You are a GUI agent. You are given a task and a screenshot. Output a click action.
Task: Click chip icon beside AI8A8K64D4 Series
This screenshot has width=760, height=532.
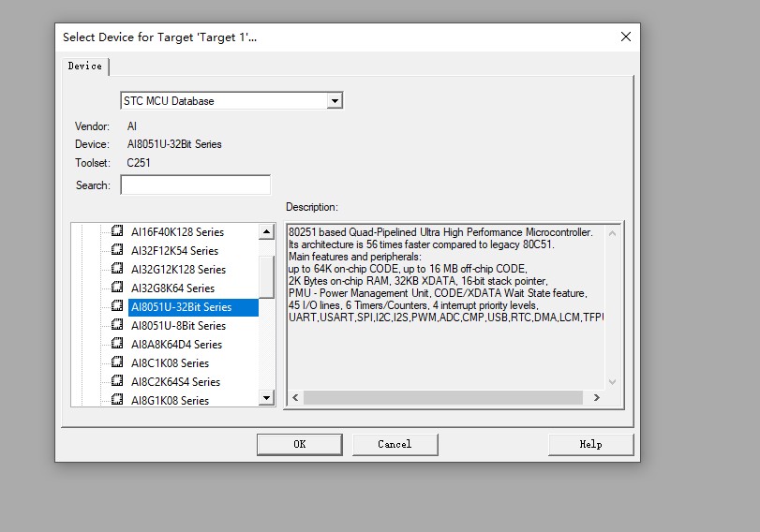(x=117, y=343)
